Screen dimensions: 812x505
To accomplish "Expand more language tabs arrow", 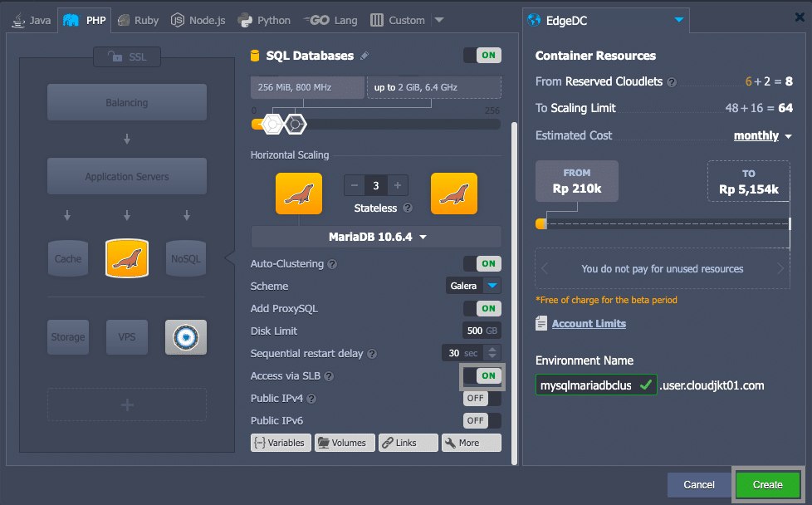I will pyautogui.click(x=439, y=20).
